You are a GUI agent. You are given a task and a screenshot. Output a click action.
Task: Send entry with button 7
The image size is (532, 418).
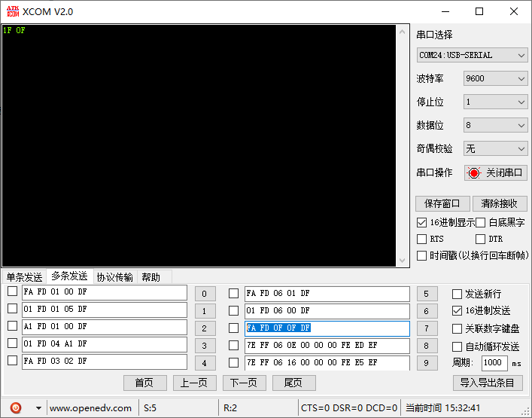tap(427, 328)
